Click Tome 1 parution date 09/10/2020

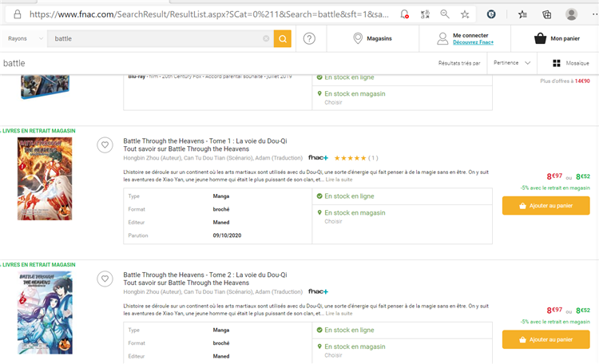point(227,235)
